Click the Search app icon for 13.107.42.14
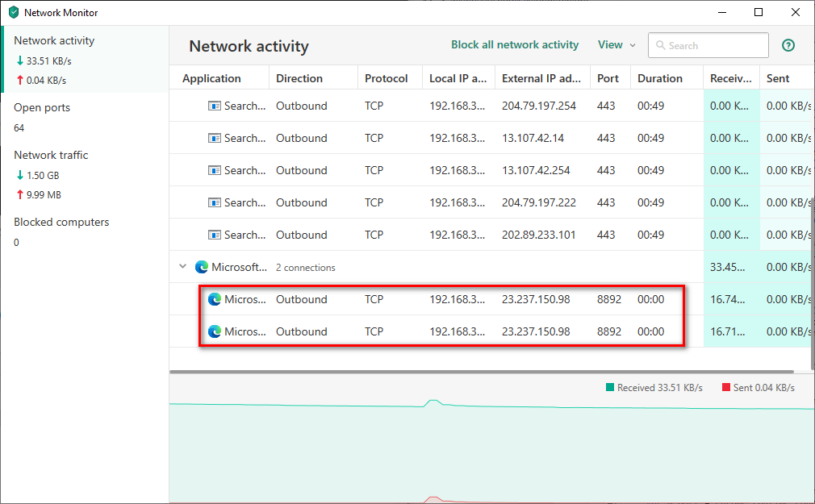Image resolution: width=815 pixels, height=504 pixels. click(x=215, y=138)
